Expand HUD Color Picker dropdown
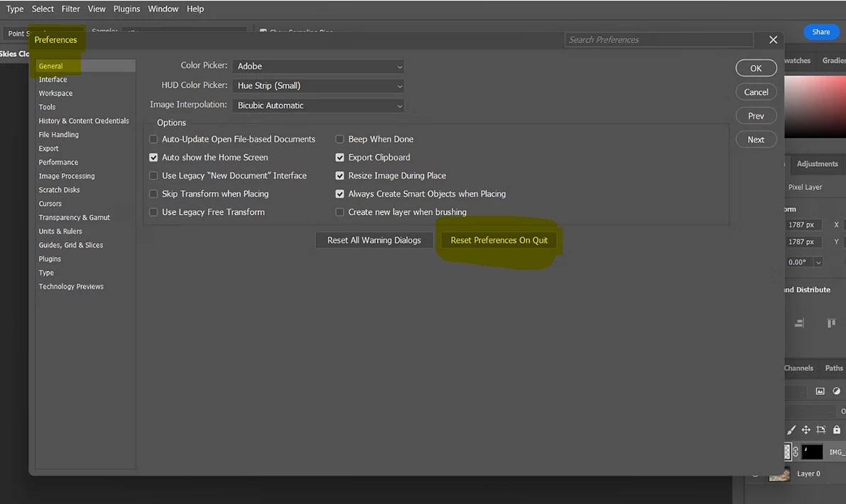The width and height of the screenshot is (846, 504). coord(318,86)
